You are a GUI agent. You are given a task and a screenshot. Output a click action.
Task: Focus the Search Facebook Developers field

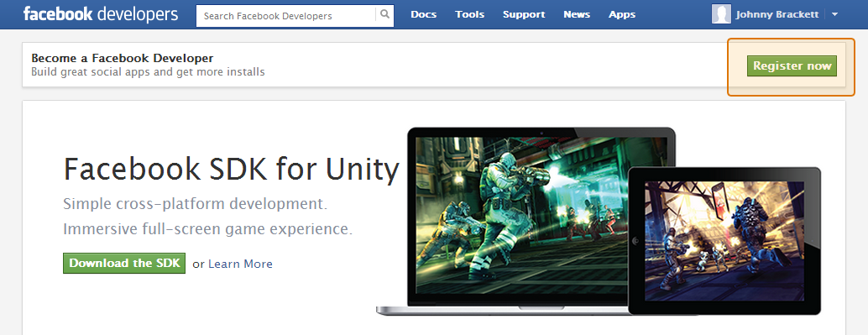(286, 15)
